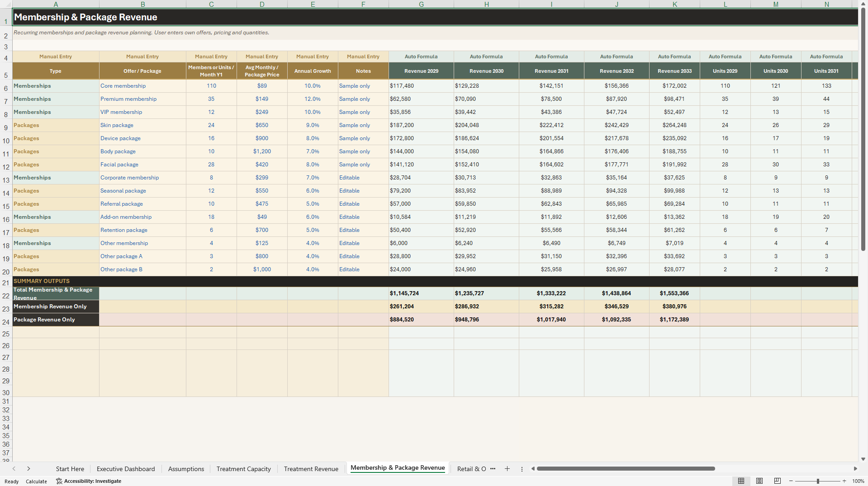This screenshot has height=486, width=868.
Task: Click the horizontal scrollbar thumb
Action: pyautogui.click(x=626, y=469)
